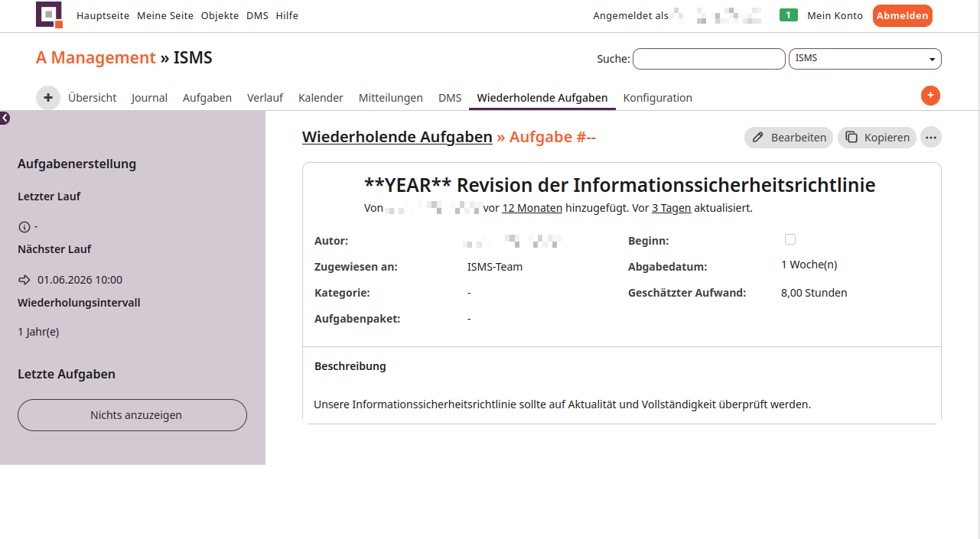Click the Bearbeiten button
Image resolution: width=980 pixels, height=539 pixels.
point(789,138)
